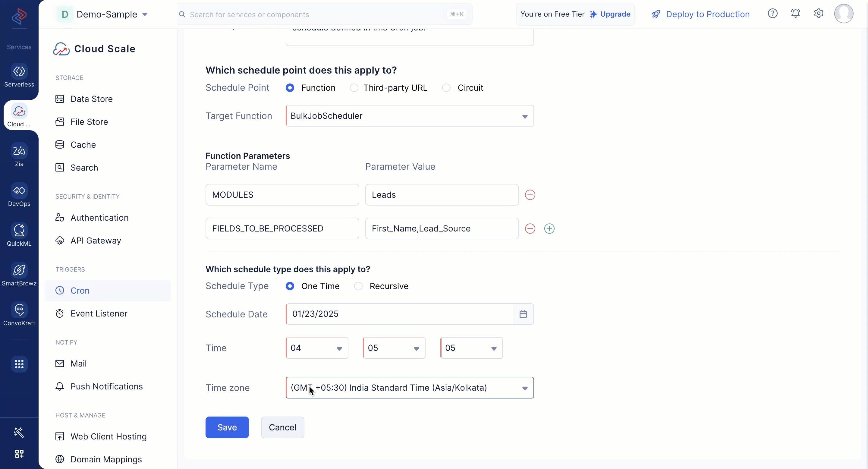Add a new function parameter row
868x469 pixels.
[x=549, y=229]
